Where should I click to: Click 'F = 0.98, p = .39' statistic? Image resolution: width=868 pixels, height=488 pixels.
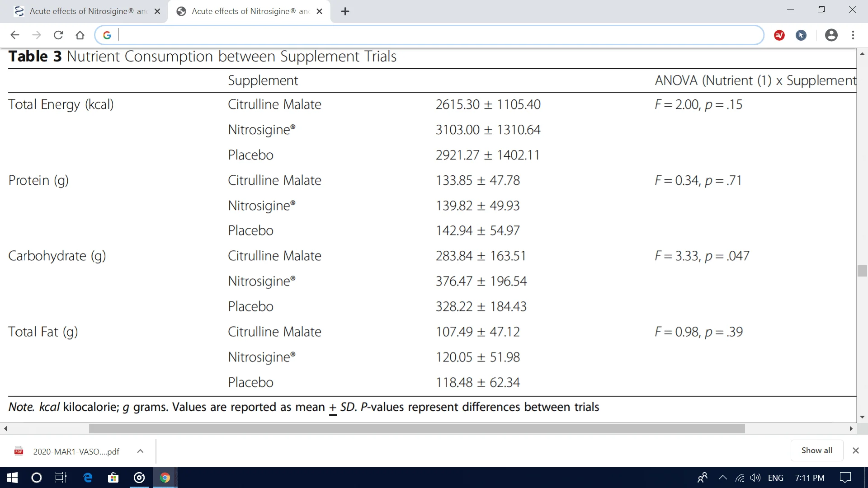pos(698,332)
